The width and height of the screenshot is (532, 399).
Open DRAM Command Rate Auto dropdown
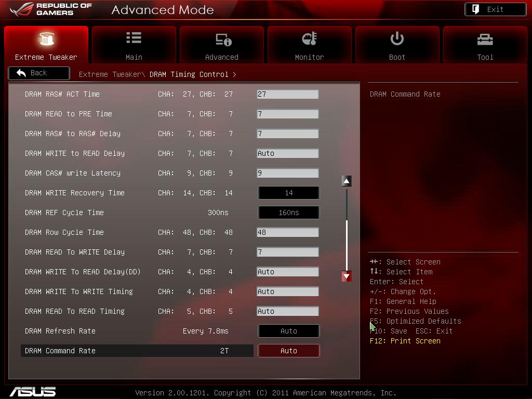(x=289, y=351)
